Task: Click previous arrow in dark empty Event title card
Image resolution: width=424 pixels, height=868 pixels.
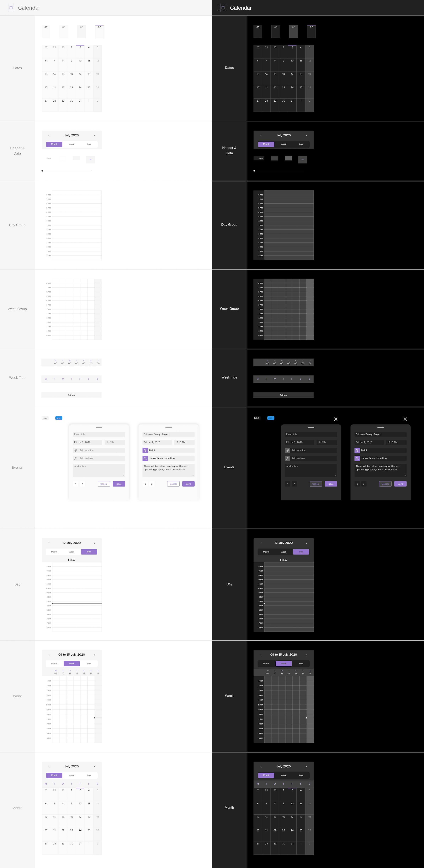Action: click(288, 484)
